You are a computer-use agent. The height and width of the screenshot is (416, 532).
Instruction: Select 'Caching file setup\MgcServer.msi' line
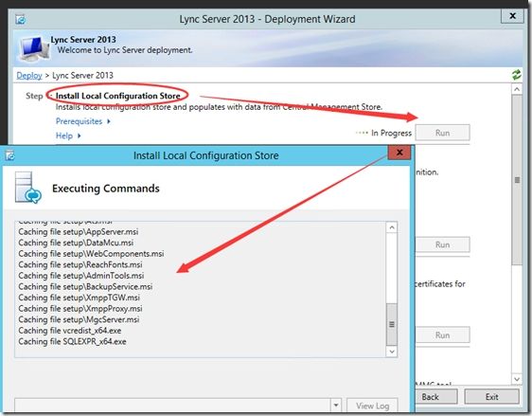tap(79, 319)
